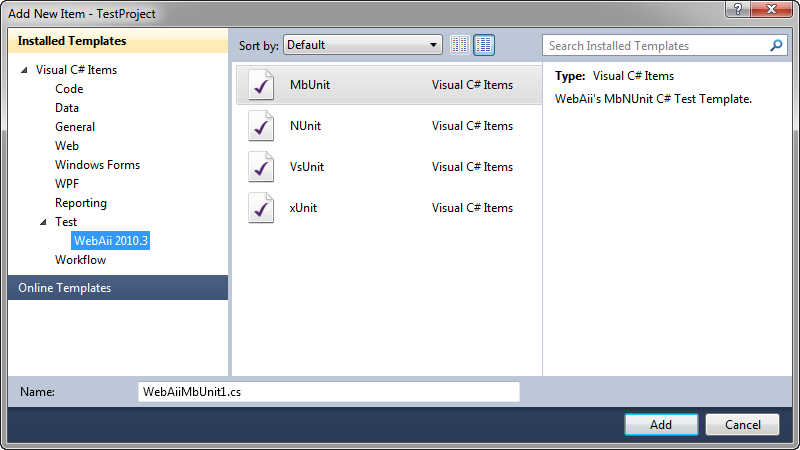Screen dimensions: 800x450
Task: Click the VsUnit template file icon
Action: click(x=261, y=167)
